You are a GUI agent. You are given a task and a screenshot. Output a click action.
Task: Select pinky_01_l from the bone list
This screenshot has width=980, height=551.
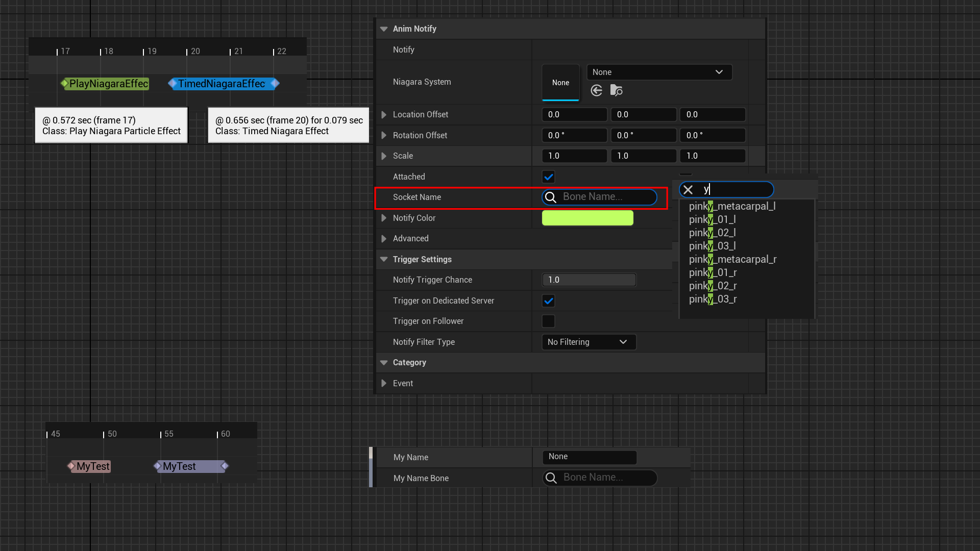pos(712,220)
